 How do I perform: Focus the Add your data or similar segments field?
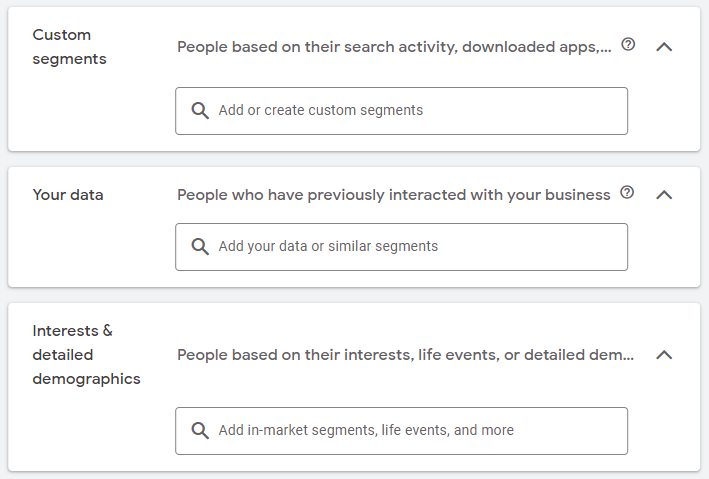[402, 247]
